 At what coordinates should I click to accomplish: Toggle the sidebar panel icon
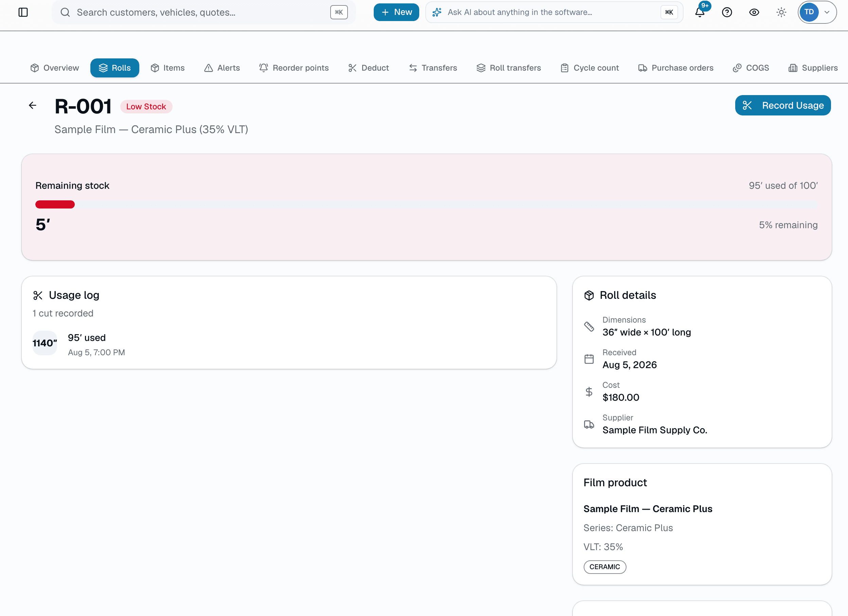pos(23,12)
